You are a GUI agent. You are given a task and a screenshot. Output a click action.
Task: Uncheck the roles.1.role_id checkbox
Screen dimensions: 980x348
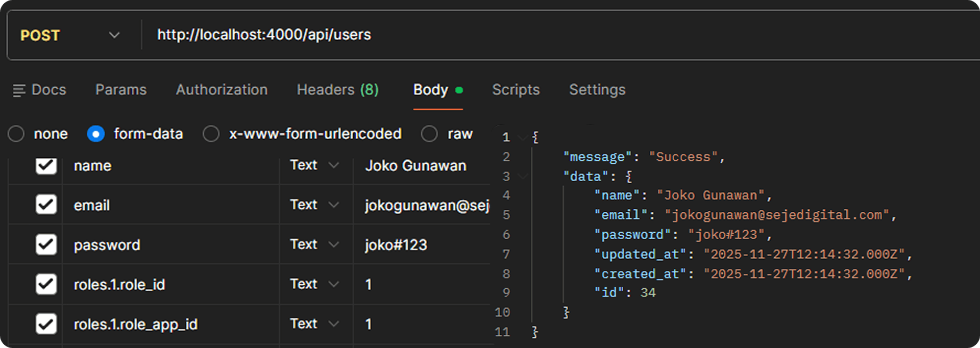click(x=46, y=284)
